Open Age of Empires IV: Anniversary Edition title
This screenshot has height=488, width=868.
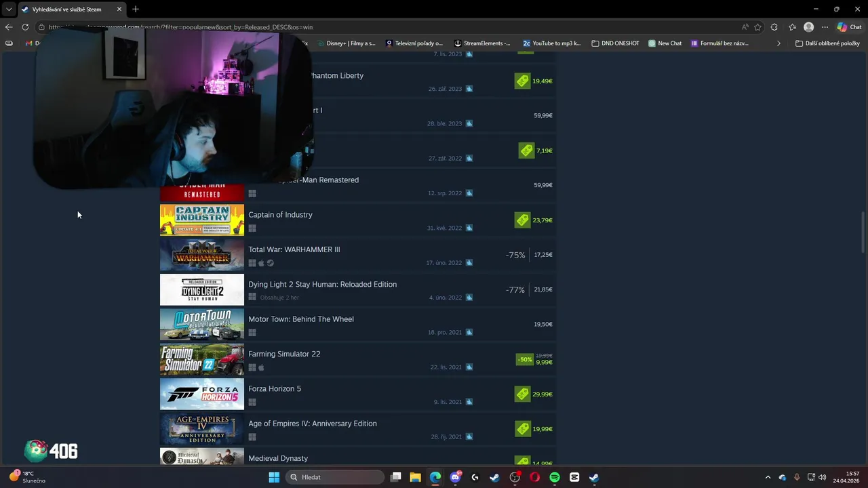pos(313,424)
